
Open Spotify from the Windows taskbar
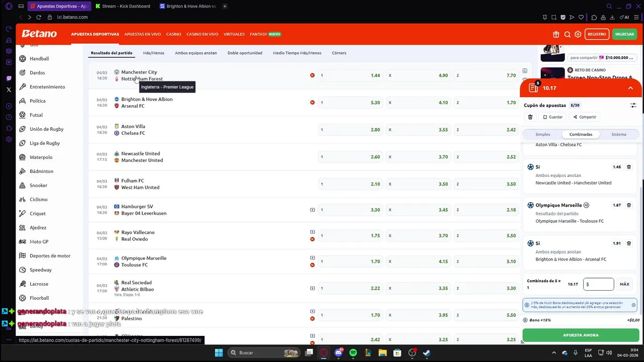point(353,352)
